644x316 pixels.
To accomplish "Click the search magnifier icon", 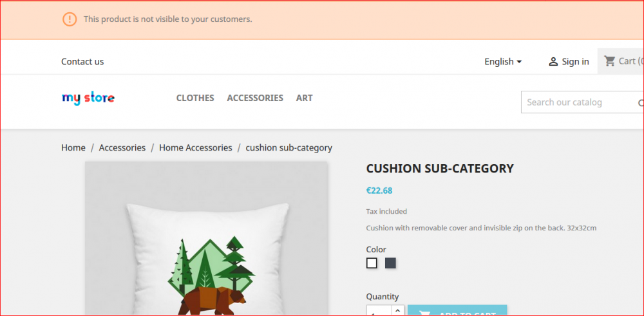I will (640, 102).
